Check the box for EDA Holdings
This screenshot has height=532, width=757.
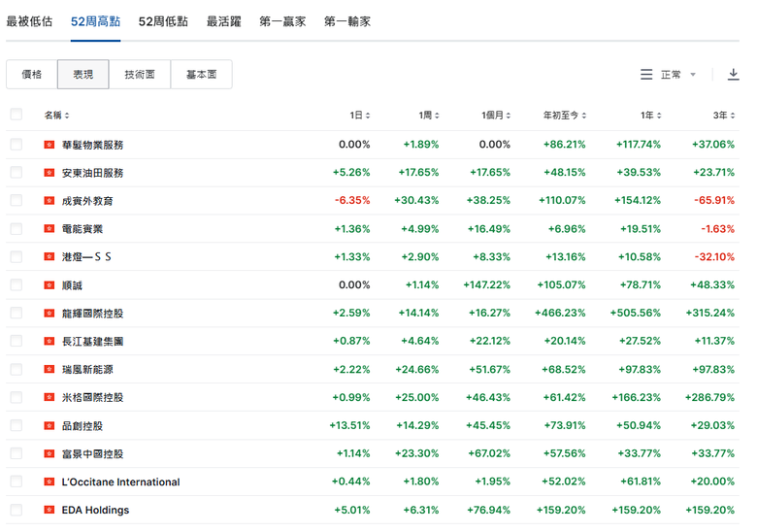(x=16, y=510)
